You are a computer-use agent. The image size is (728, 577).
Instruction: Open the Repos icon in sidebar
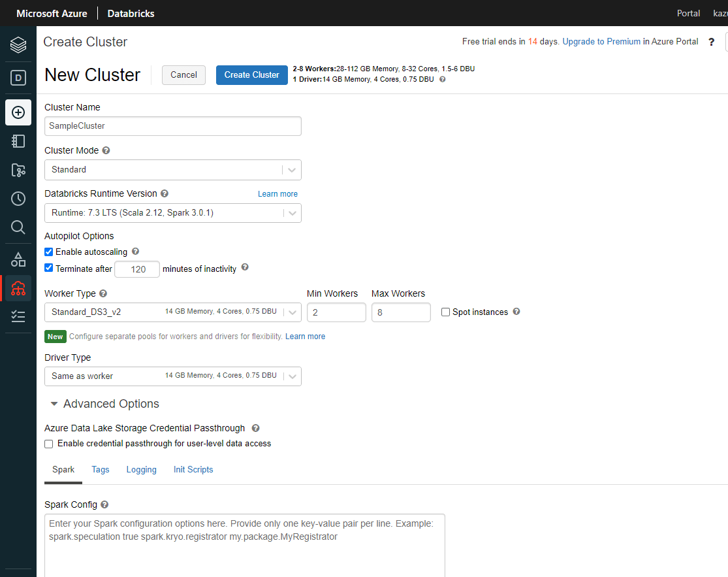click(18, 170)
